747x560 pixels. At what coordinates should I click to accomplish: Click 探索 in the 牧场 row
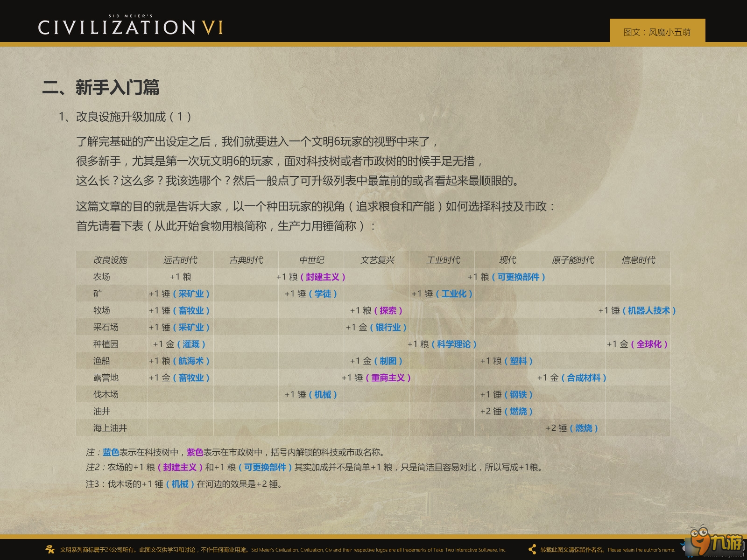click(x=388, y=310)
